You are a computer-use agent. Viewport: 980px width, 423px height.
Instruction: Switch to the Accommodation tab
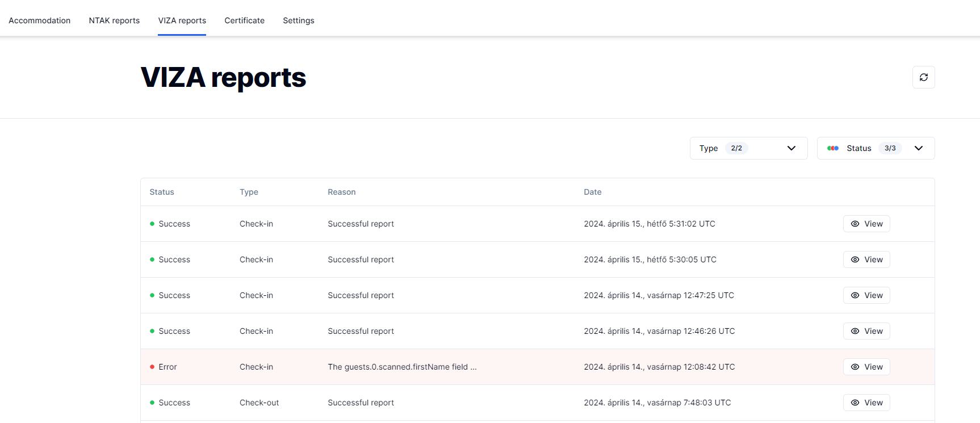point(40,20)
